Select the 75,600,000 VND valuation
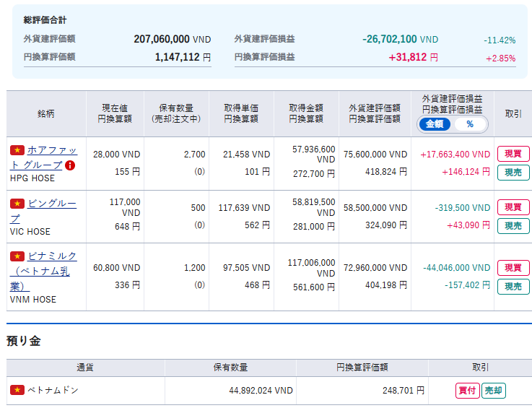 (x=375, y=155)
